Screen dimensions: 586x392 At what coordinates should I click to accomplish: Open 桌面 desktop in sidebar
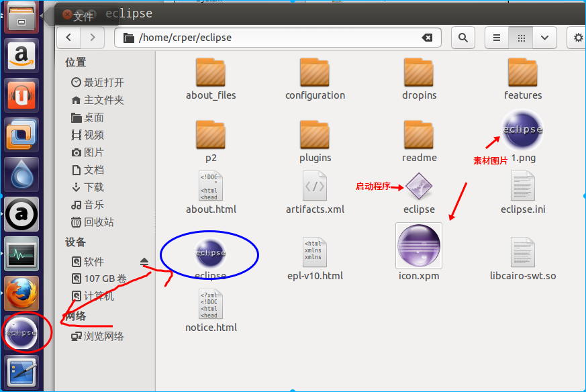point(88,117)
